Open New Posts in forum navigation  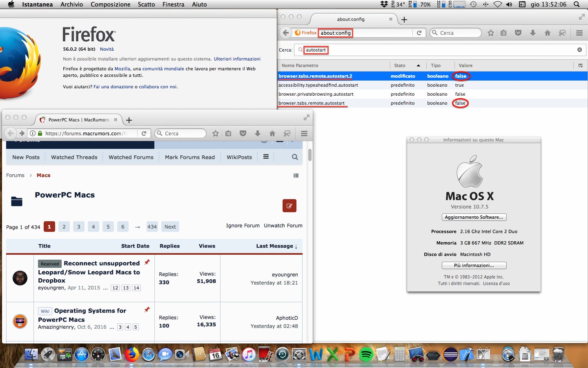pyautogui.click(x=26, y=157)
